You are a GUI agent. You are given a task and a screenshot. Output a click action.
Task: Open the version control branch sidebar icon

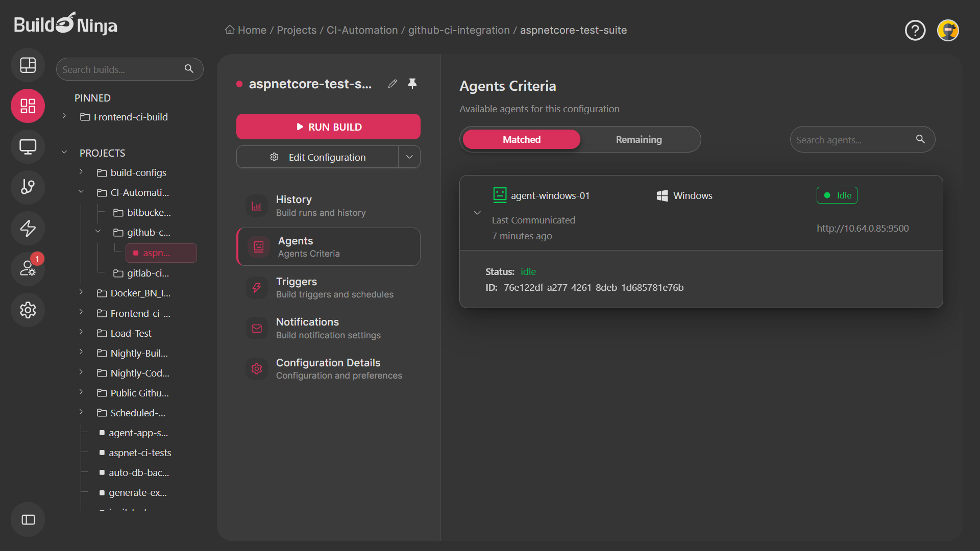click(x=28, y=187)
